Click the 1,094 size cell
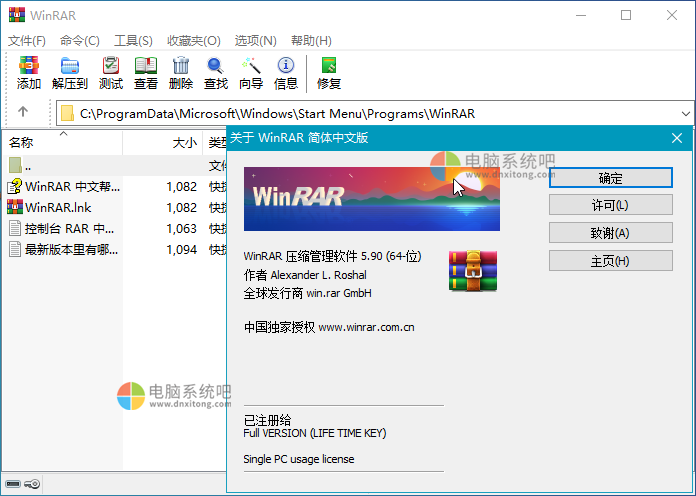The height and width of the screenshot is (496, 696). [182, 250]
